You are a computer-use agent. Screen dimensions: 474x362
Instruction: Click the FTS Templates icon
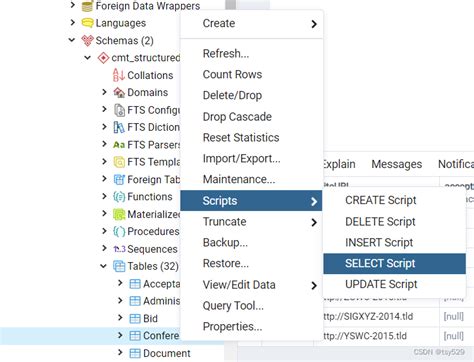click(x=119, y=162)
